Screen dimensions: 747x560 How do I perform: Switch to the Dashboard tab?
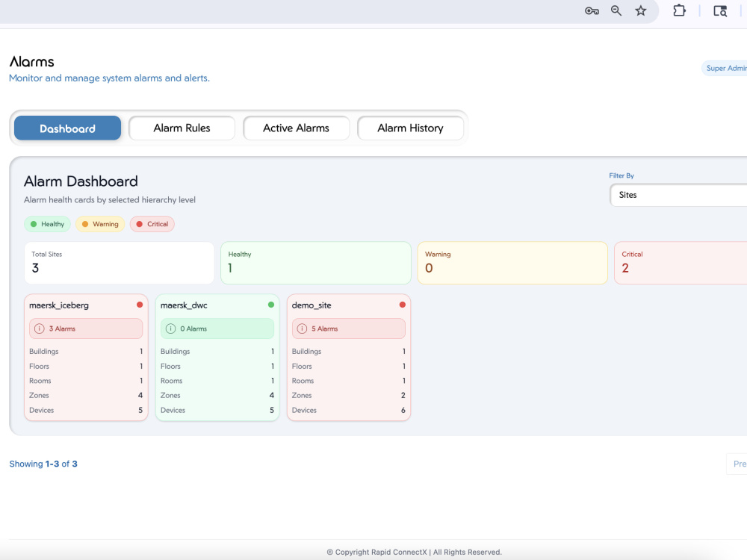coord(68,128)
